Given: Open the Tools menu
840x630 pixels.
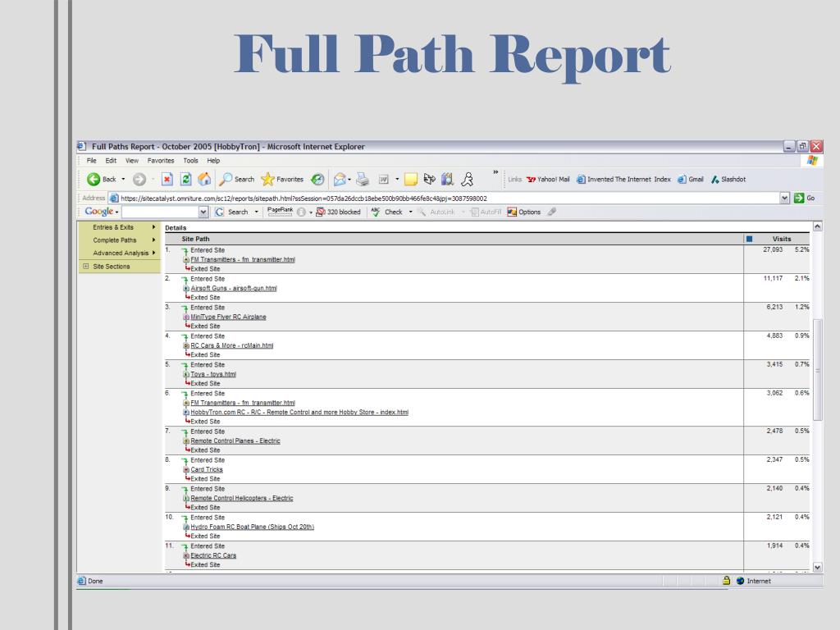Looking at the screenshot, I should pos(190,161).
